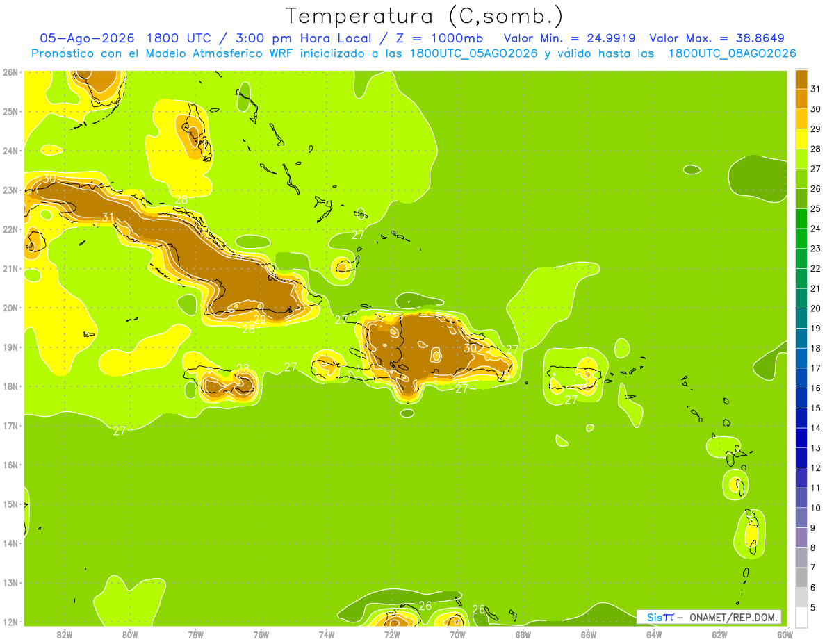Click the dark brown top colorbar segment above 31

[801, 79]
